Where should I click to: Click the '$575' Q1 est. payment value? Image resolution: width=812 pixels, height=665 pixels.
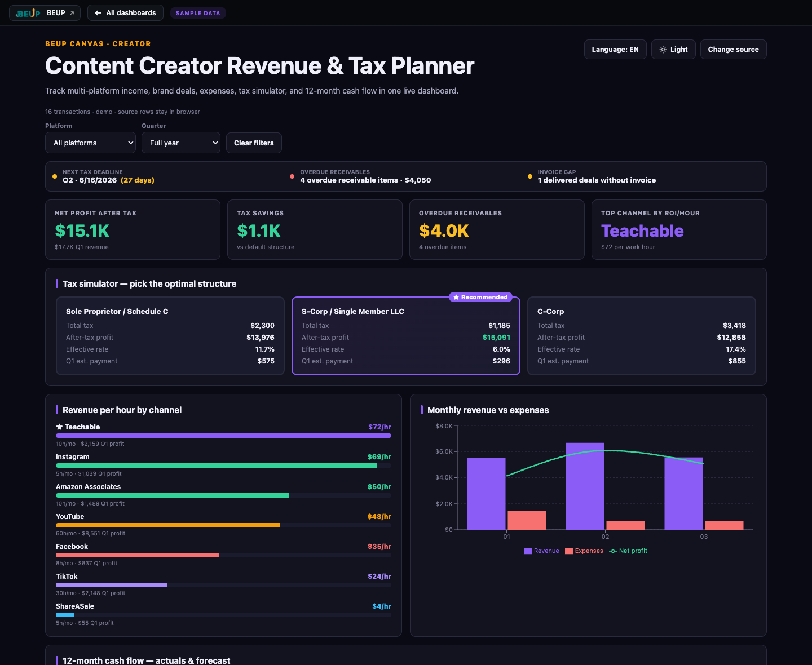266,361
